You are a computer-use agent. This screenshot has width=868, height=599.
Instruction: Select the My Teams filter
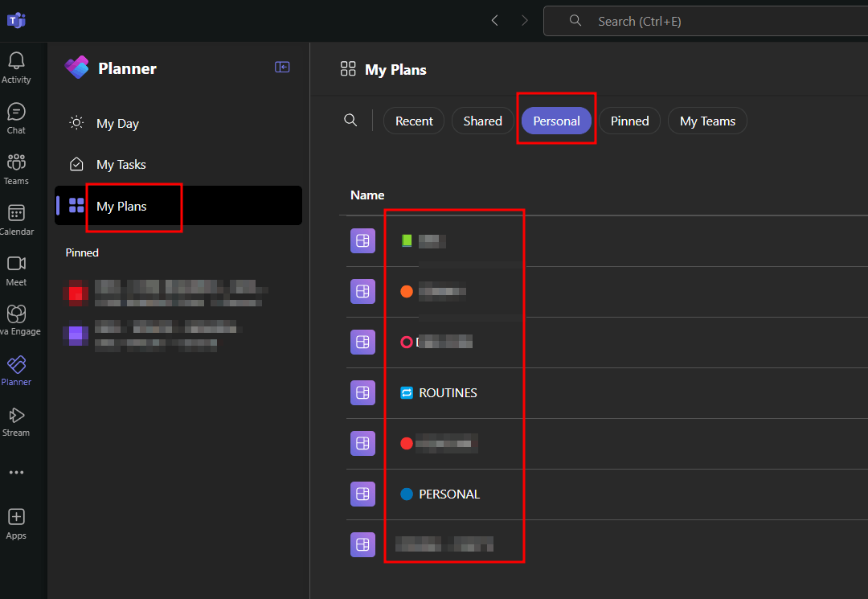tap(707, 120)
